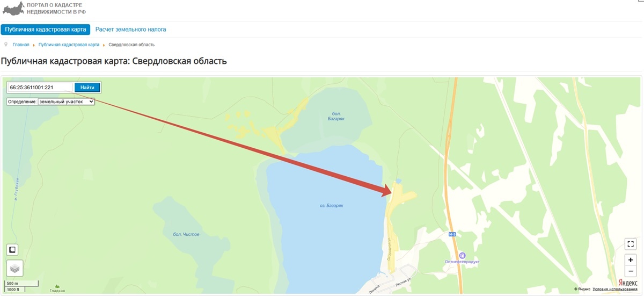Switch to Публичная кадастровая карта tab
644x296 pixels.
tap(46, 30)
